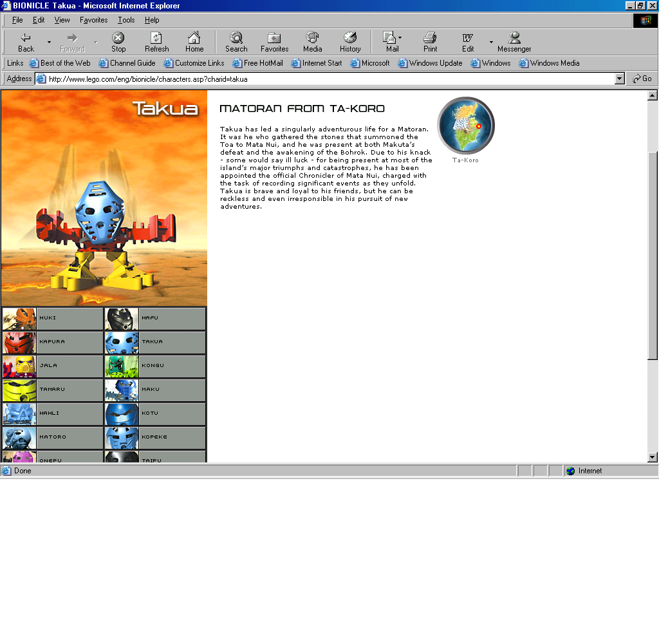Image resolution: width=659 pixels, height=644 pixels.
Task: Open the Free HotMail link
Action: 257,63
